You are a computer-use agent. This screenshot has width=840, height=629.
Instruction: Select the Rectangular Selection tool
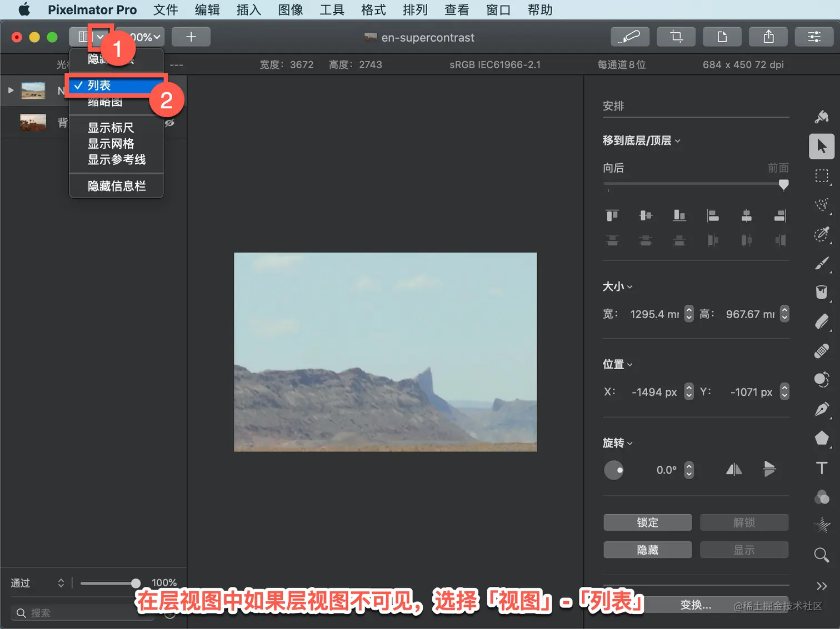click(x=822, y=176)
